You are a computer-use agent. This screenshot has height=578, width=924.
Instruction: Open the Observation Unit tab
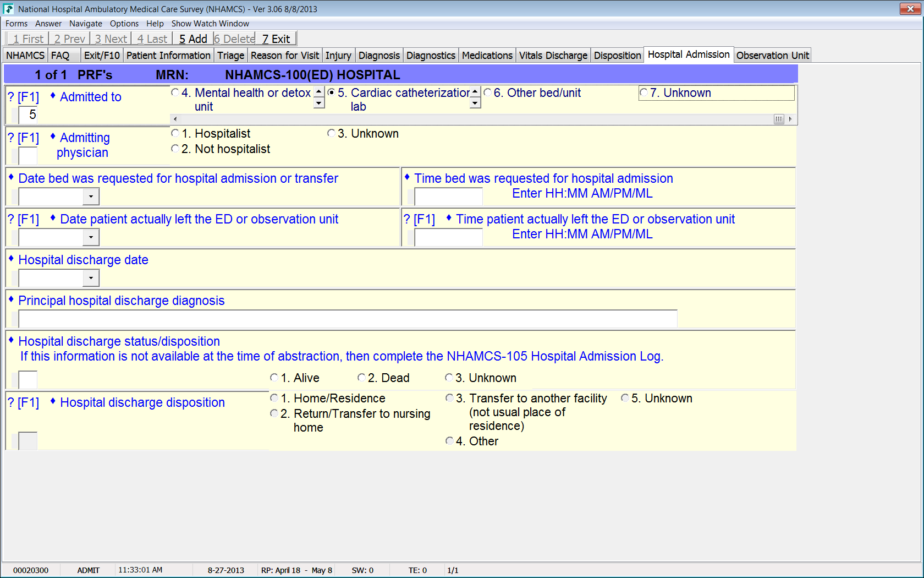click(x=772, y=56)
